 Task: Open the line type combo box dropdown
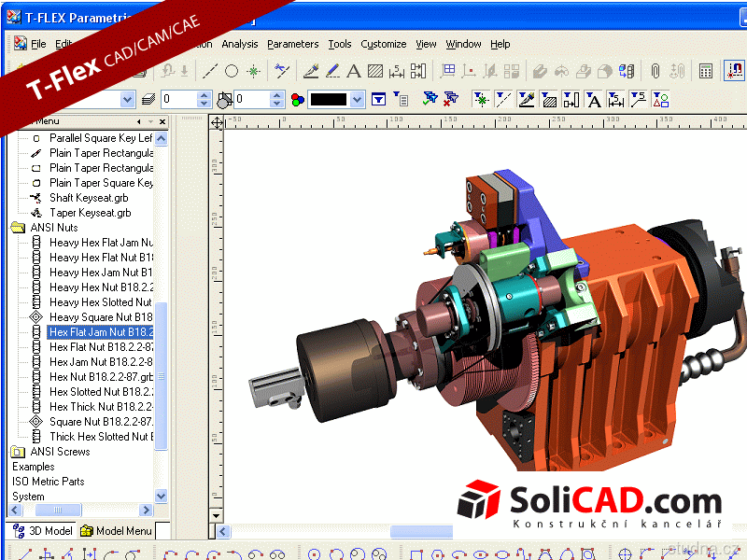click(x=127, y=100)
